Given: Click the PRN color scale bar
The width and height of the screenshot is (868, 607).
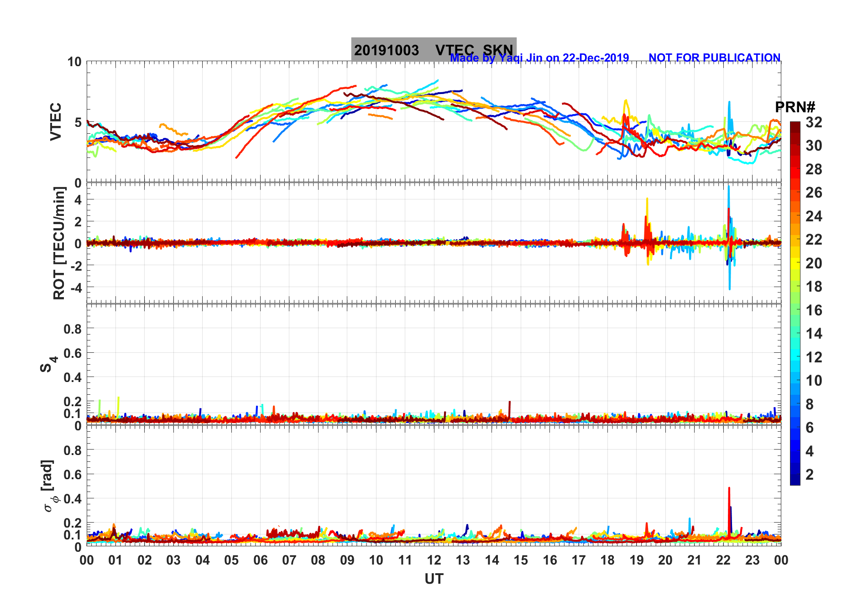Looking at the screenshot, I should [795, 303].
